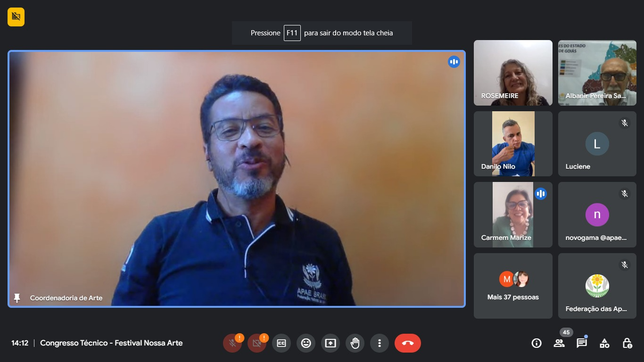Open the activities panel

(x=604, y=343)
